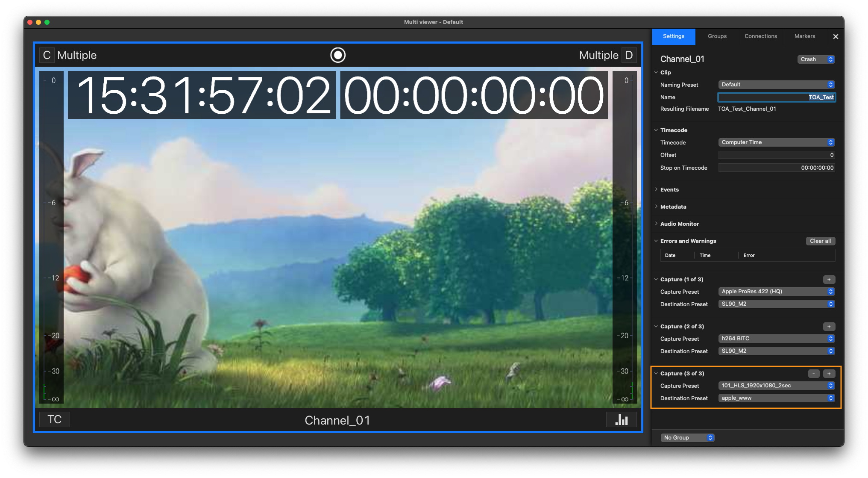The width and height of the screenshot is (868, 478).
Task: Click the record button above the viewer
Action: (338, 55)
